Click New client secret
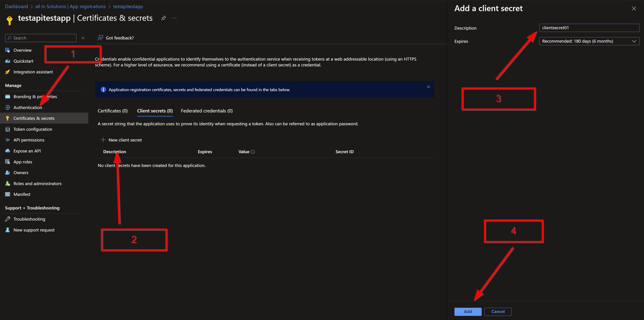This screenshot has width=644, height=320. pyautogui.click(x=121, y=140)
